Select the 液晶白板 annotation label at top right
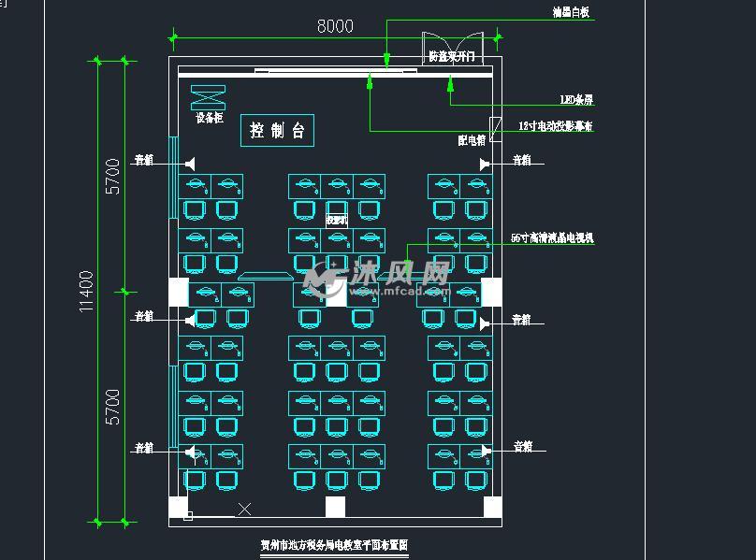The width and height of the screenshot is (756, 560). coord(572,13)
